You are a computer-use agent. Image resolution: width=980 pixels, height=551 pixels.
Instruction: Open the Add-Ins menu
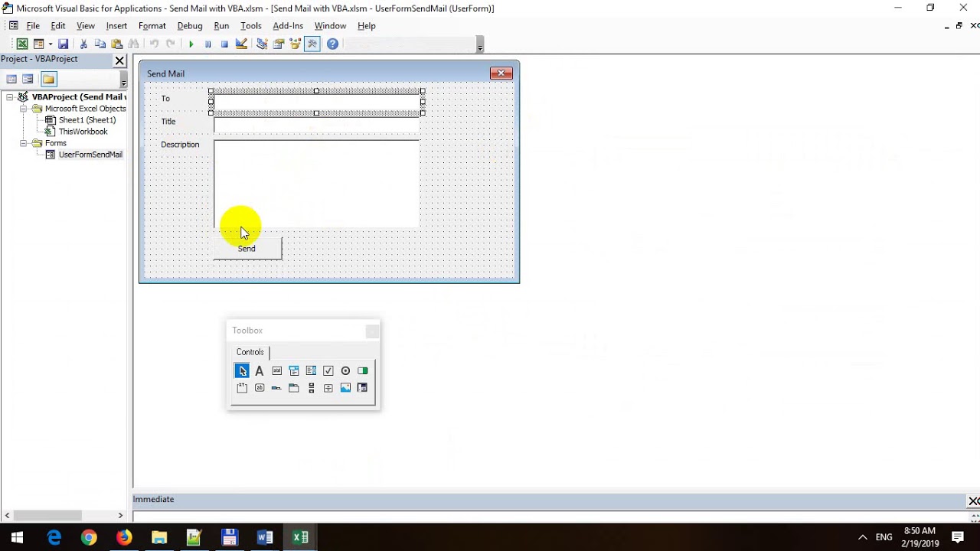coord(288,26)
